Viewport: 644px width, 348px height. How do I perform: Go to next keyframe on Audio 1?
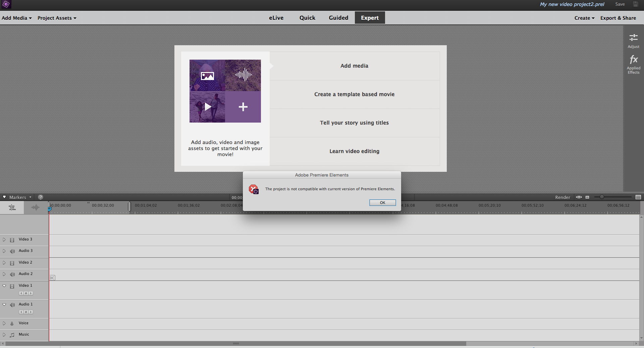(x=31, y=312)
